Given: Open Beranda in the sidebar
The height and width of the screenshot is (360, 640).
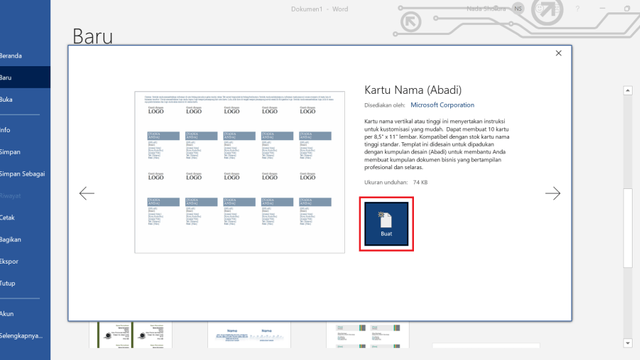Looking at the screenshot, I should (x=25, y=56).
